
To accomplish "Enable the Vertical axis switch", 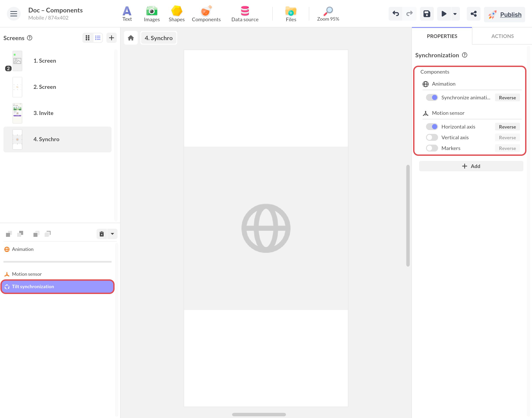I will point(432,137).
